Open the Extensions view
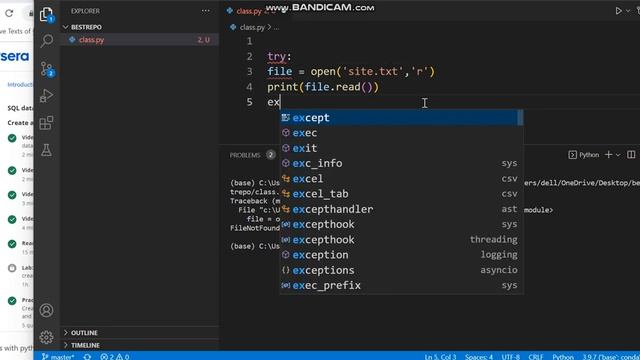Image resolution: width=640 pixels, height=360 pixels. (47, 123)
